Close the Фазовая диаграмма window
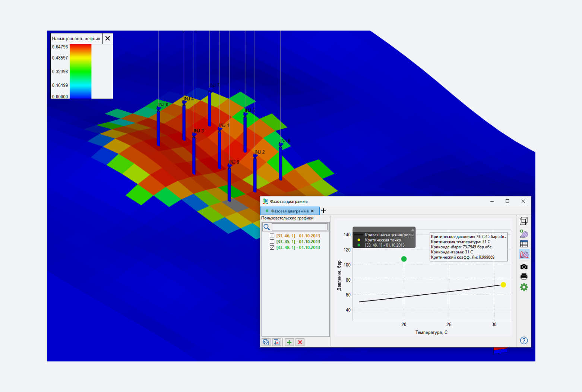This screenshot has height=392, width=582. point(523,201)
